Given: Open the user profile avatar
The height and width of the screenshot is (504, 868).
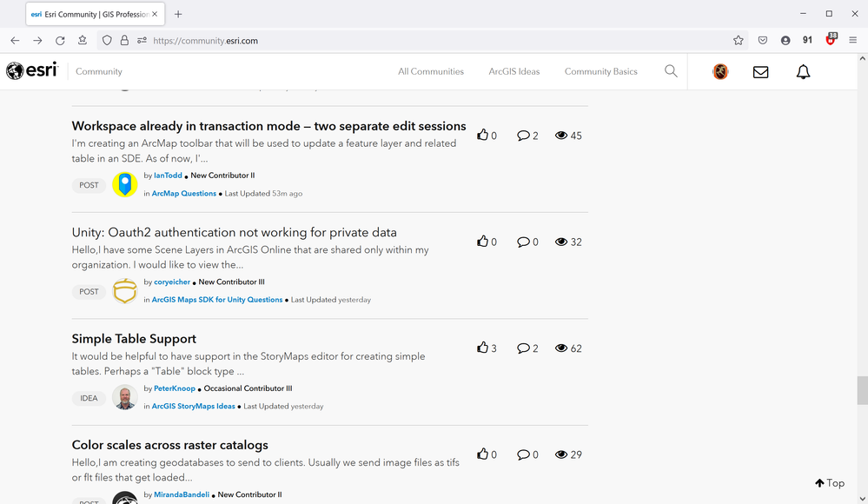Looking at the screenshot, I should tap(720, 71).
